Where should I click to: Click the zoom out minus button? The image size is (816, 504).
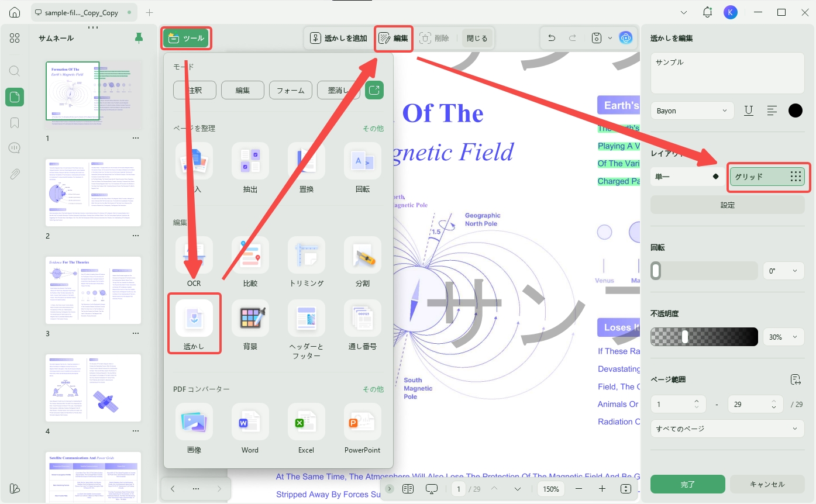point(579,489)
